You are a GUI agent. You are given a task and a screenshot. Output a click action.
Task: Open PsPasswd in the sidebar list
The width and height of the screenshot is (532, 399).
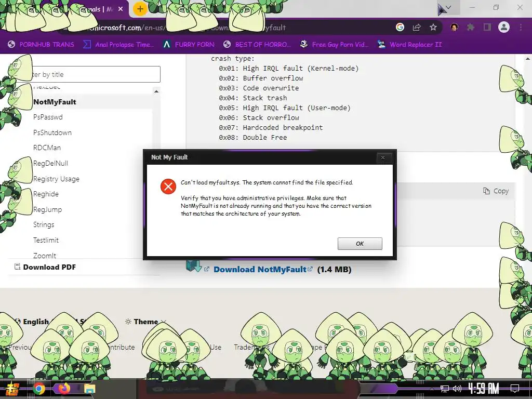[48, 117]
